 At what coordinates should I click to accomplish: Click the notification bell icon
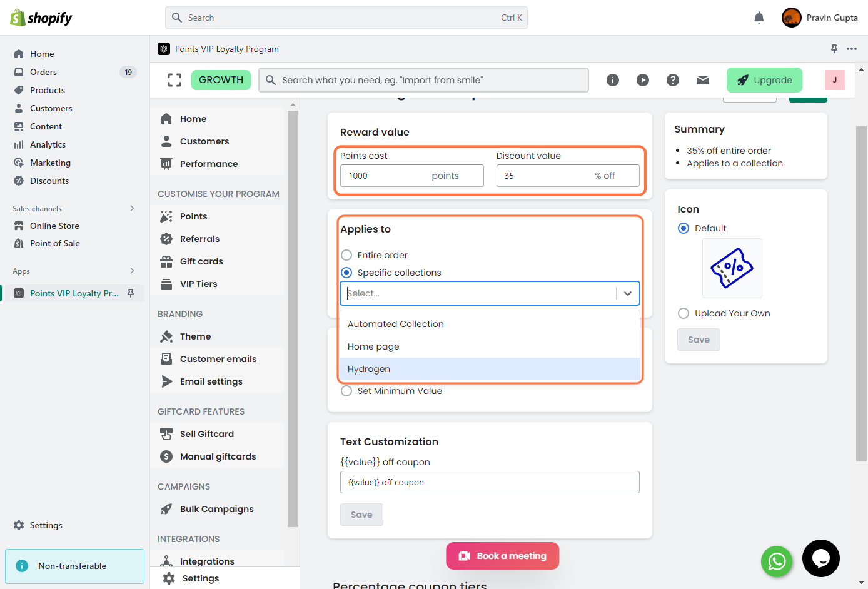(x=759, y=18)
